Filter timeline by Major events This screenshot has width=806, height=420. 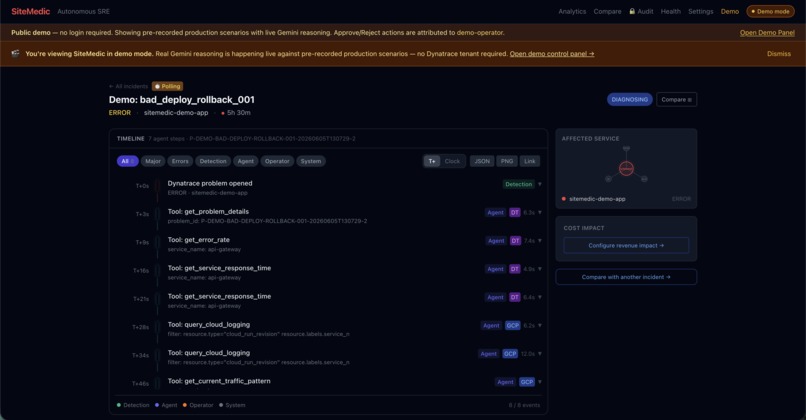click(153, 161)
